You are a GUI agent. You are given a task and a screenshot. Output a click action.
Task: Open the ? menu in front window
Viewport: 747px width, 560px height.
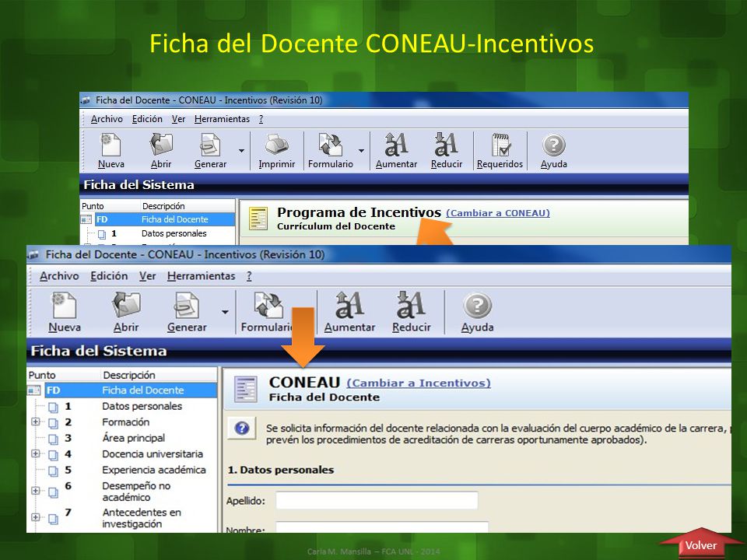coord(249,276)
